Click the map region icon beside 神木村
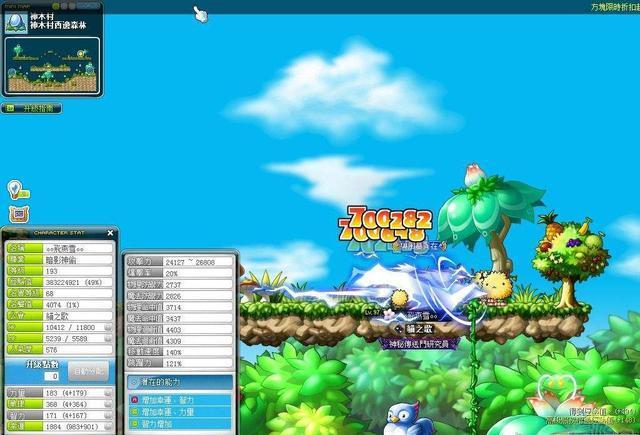The height and width of the screenshot is (435, 640). pos(16,22)
